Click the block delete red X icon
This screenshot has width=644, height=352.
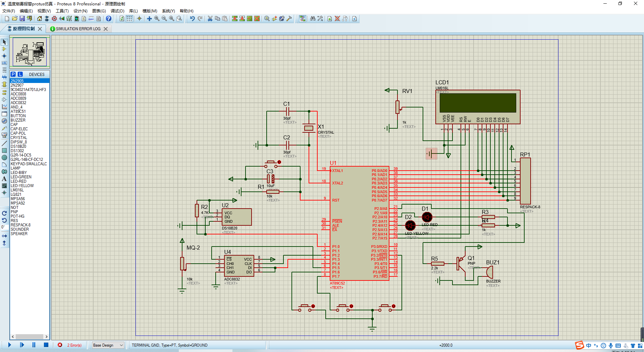point(257,18)
